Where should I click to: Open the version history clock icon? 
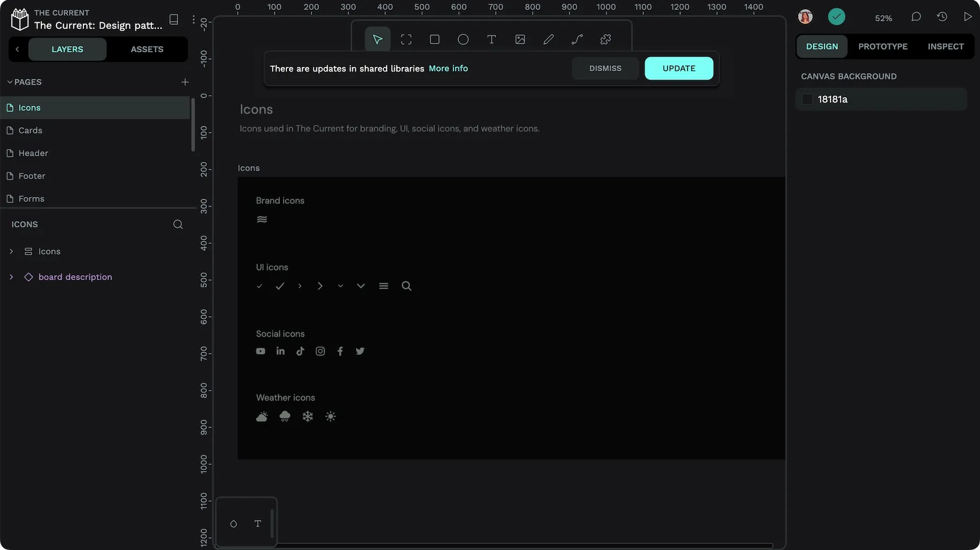point(942,17)
